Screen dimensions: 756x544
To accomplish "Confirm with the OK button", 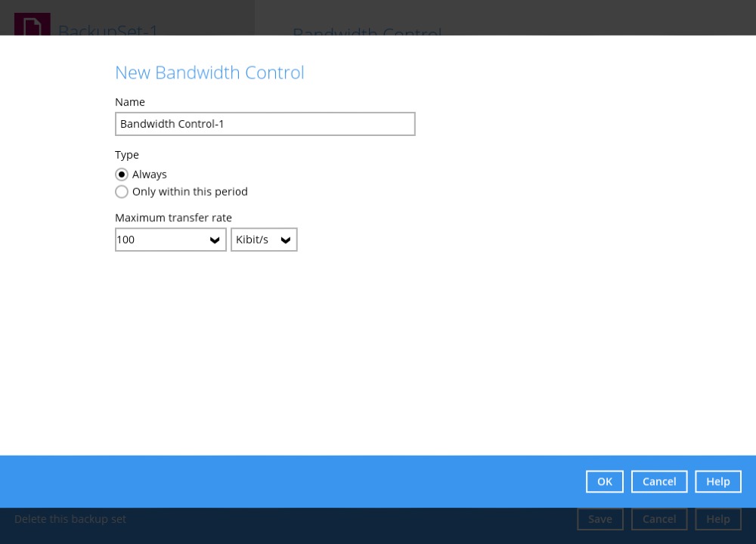I will pyautogui.click(x=604, y=481).
